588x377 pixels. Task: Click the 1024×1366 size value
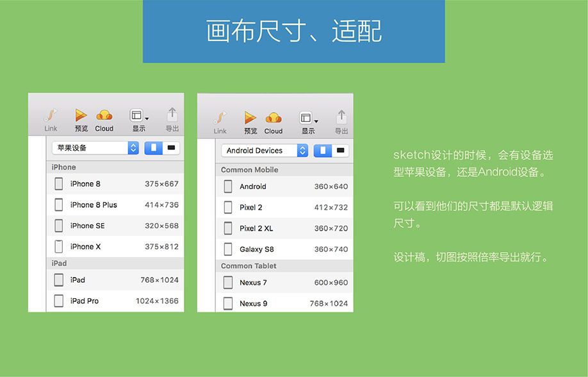pyautogui.click(x=157, y=301)
